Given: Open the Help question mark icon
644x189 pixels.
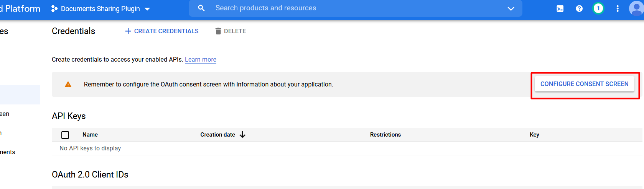Looking at the screenshot, I should pyautogui.click(x=579, y=8).
